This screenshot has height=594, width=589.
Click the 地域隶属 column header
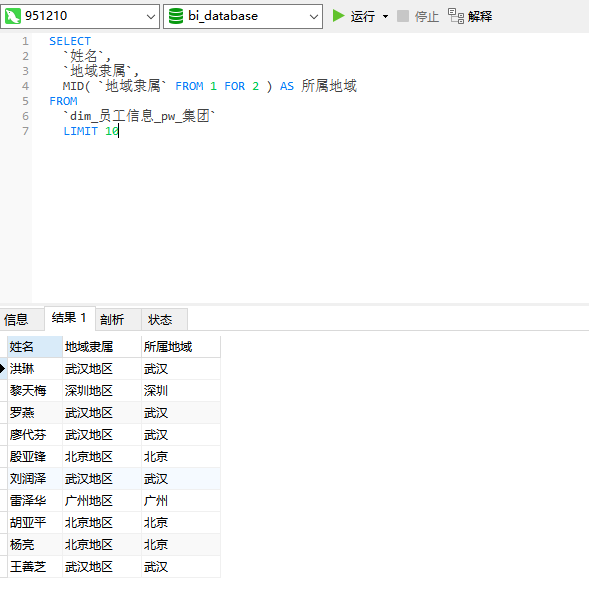[x=102, y=347]
